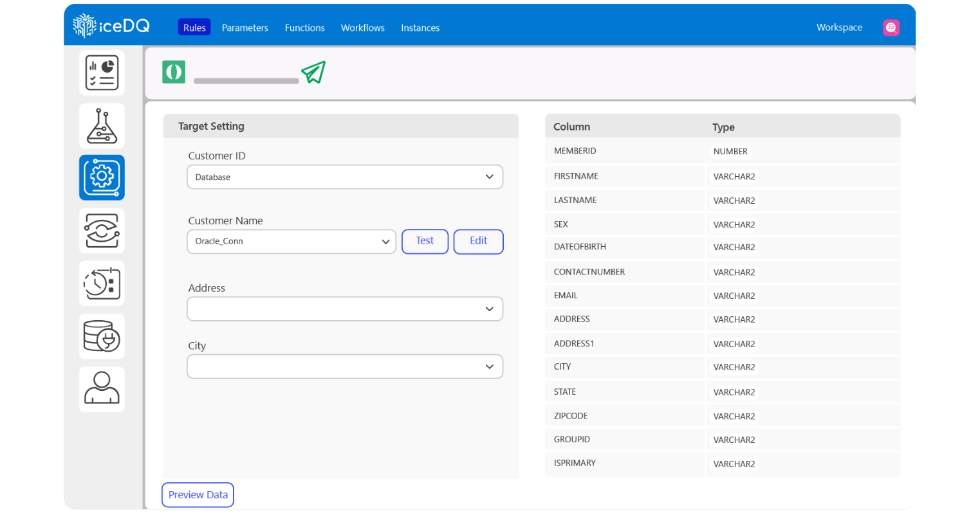980x513 pixels.
Task: Open the Parameters tab
Action: click(245, 28)
